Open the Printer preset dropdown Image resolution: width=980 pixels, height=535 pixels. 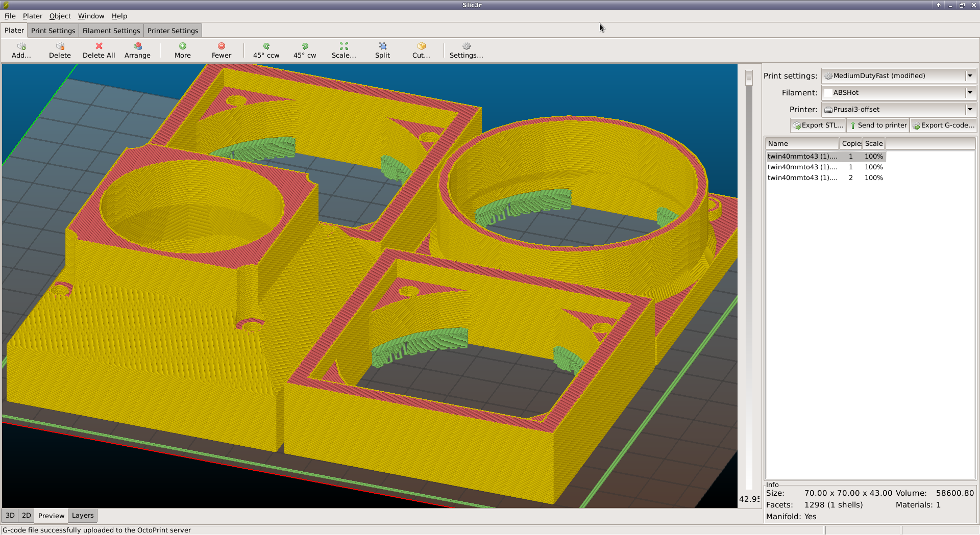[969, 110]
